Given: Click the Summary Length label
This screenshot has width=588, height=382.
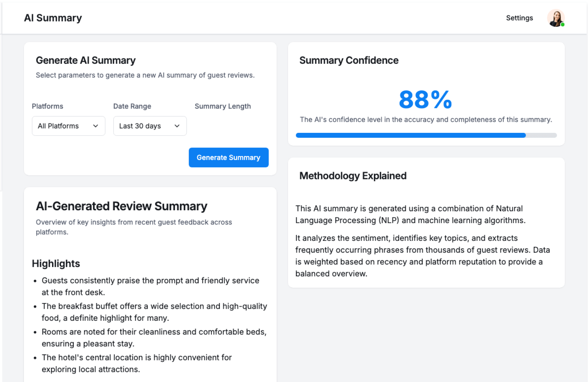Looking at the screenshot, I should (x=223, y=106).
